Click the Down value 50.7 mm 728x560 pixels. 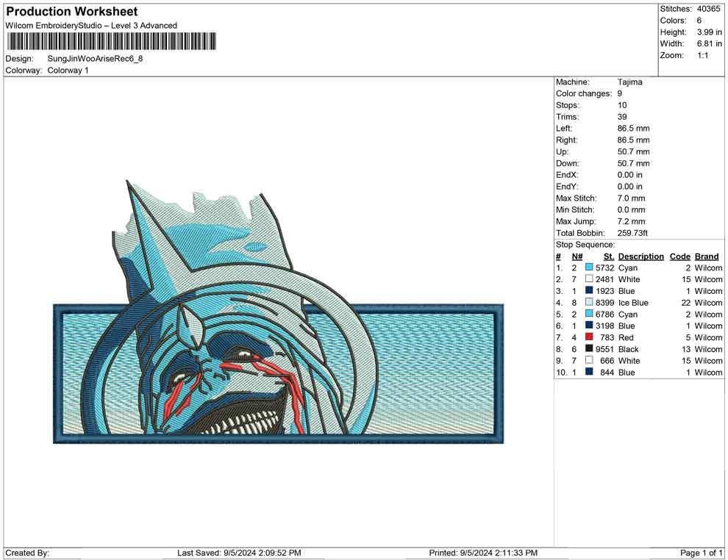tap(634, 163)
